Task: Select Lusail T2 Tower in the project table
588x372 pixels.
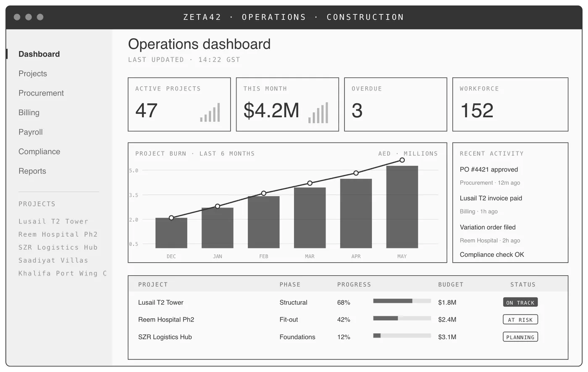Action: pos(161,303)
